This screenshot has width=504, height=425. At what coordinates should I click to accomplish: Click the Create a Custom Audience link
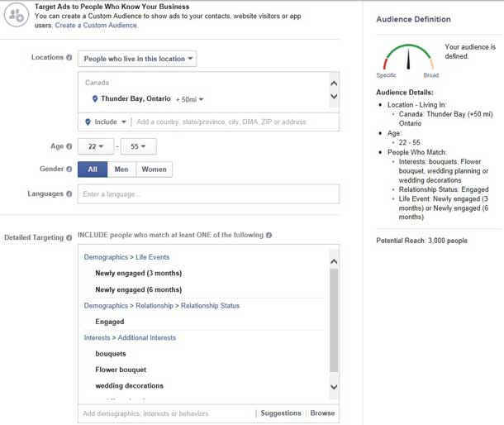pyautogui.click(x=97, y=26)
